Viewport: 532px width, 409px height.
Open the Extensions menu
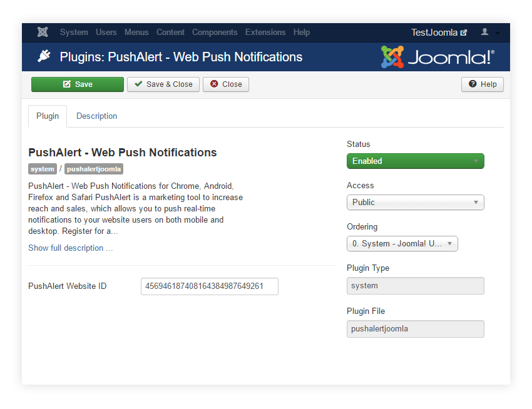(x=265, y=33)
